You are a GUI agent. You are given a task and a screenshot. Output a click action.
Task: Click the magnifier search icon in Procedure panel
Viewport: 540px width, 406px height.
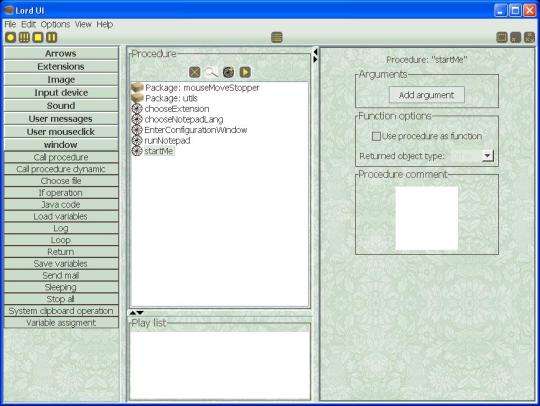[211, 72]
